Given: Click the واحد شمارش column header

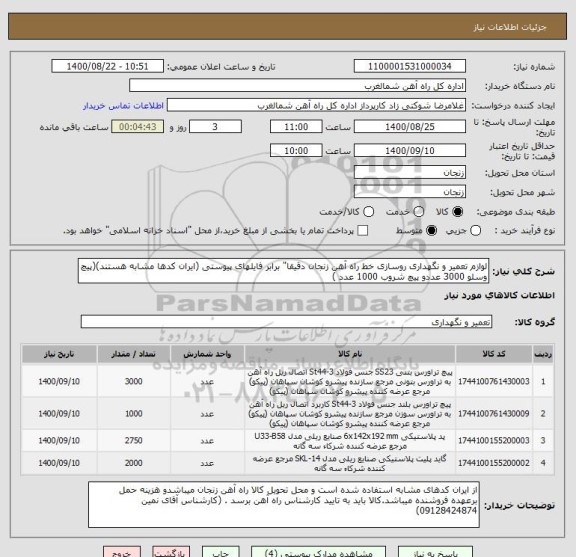Looking at the screenshot, I should pos(207,354).
